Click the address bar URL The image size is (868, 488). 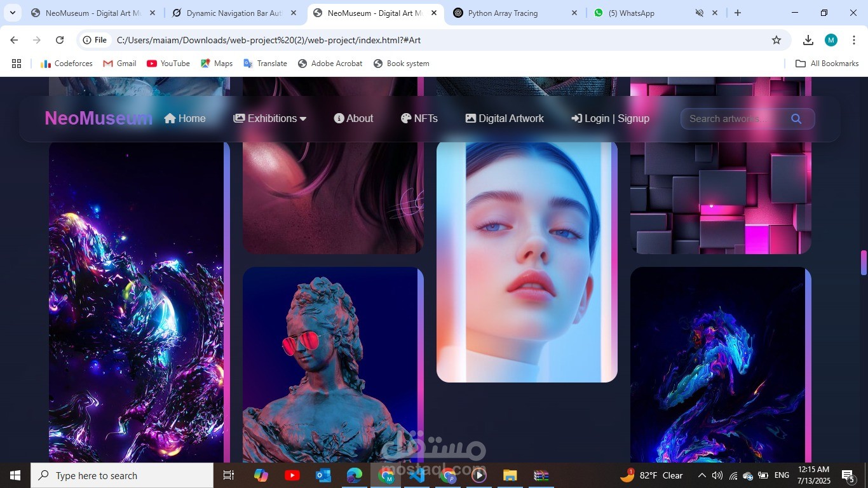pyautogui.click(x=269, y=40)
